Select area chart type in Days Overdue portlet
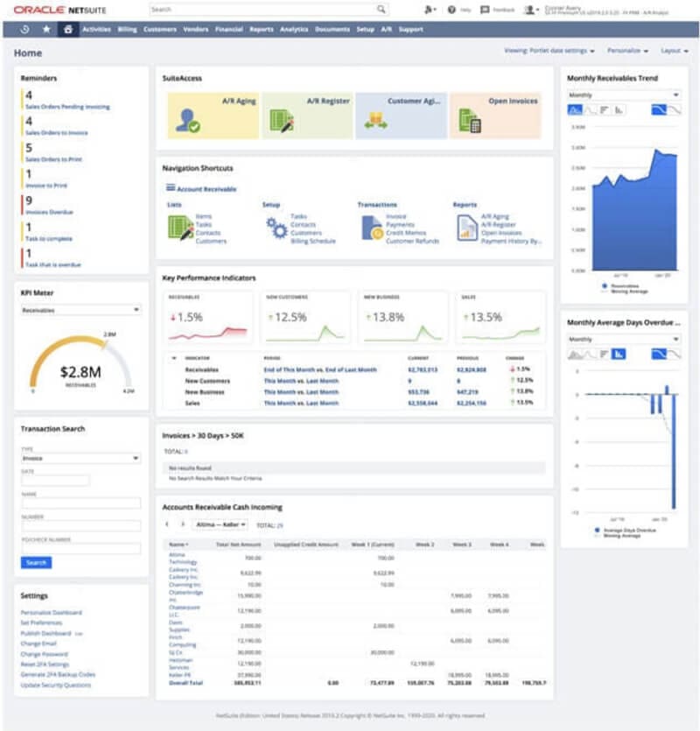This screenshot has height=731, width=700. pyautogui.click(x=575, y=355)
